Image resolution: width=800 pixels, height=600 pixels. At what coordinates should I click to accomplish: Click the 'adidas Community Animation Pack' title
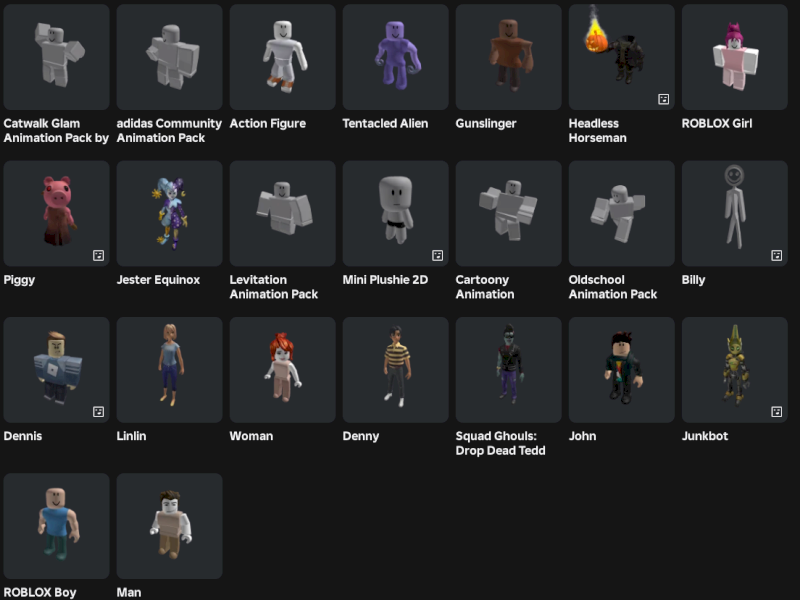(x=169, y=131)
